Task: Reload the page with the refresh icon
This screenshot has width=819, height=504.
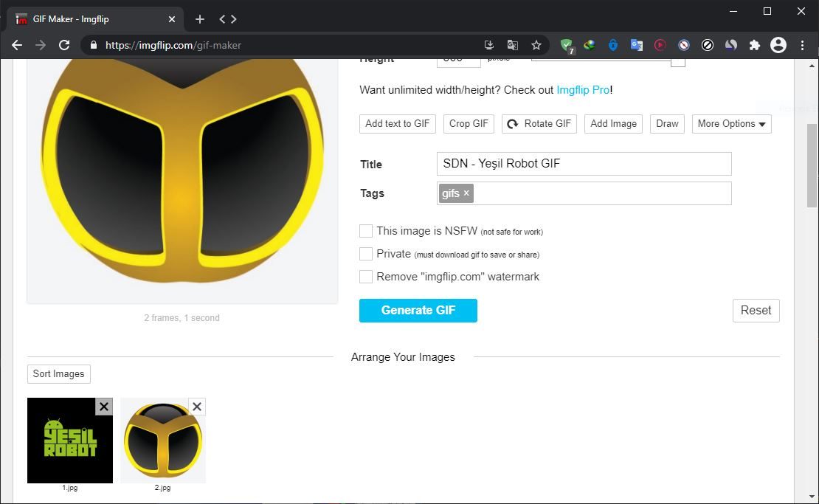Action: [x=64, y=45]
